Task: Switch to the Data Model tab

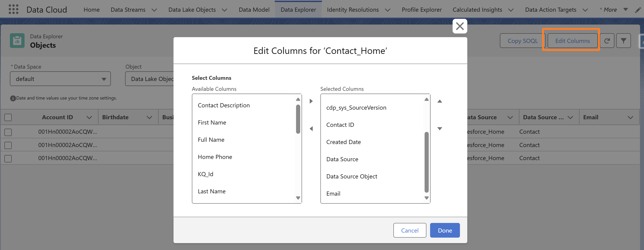Action: [254, 10]
